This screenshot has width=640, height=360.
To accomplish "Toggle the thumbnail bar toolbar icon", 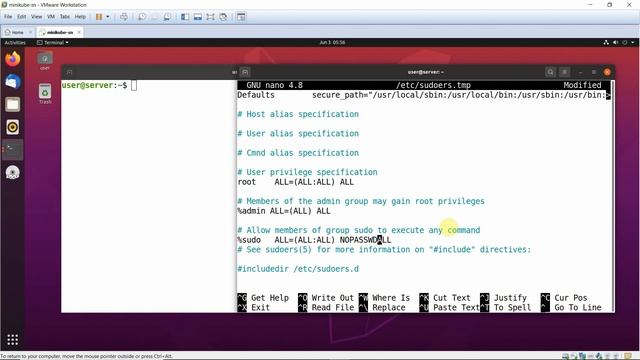I will pyautogui.click(x=198, y=17).
